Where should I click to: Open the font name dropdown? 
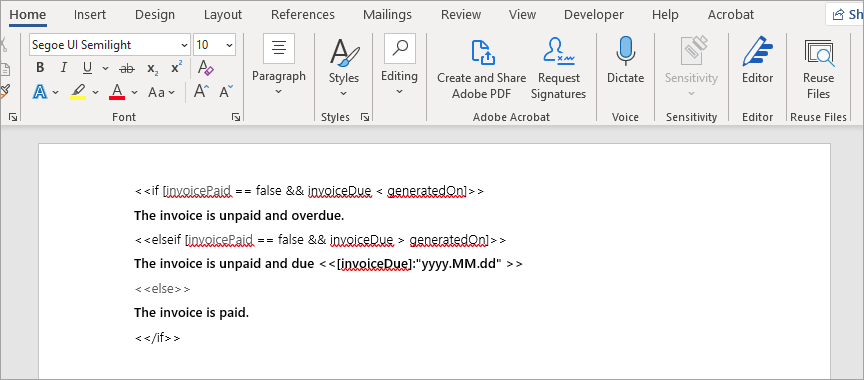(x=184, y=45)
